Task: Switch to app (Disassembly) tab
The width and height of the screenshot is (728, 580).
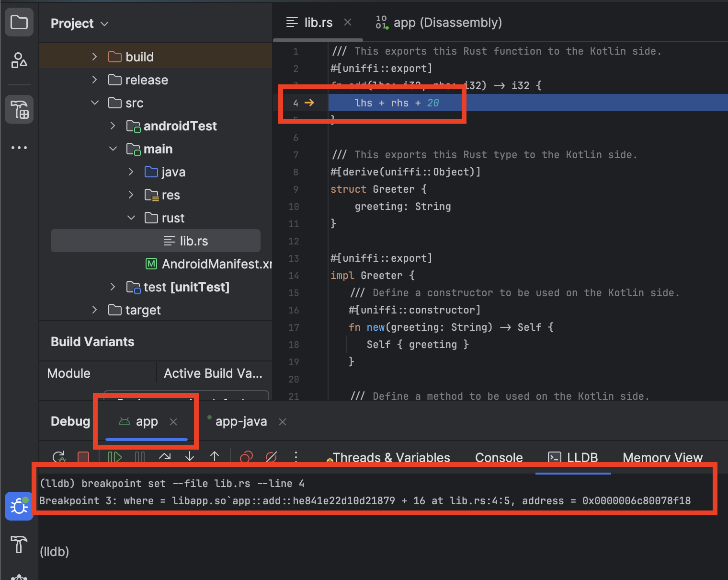Action: point(439,23)
